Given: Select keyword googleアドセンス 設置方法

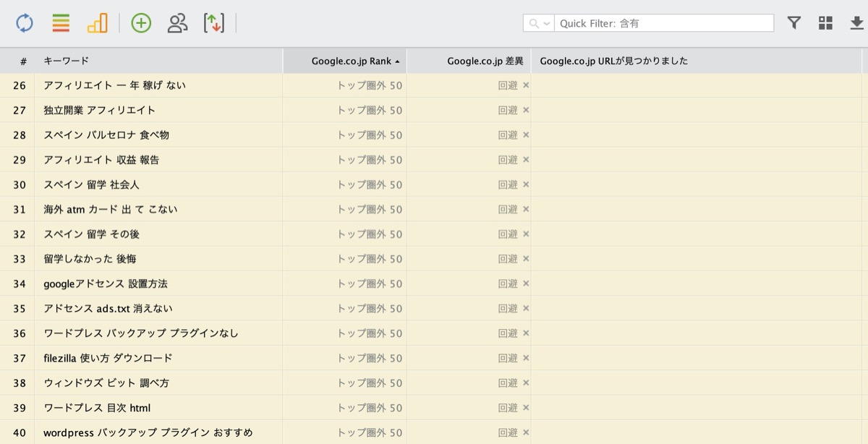Looking at the screenshot, I should 106,283.
